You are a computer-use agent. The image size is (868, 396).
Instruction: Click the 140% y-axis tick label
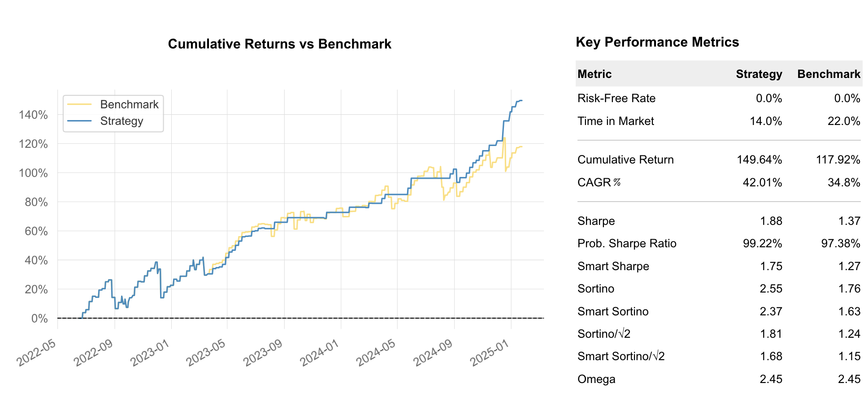[33, 115]
